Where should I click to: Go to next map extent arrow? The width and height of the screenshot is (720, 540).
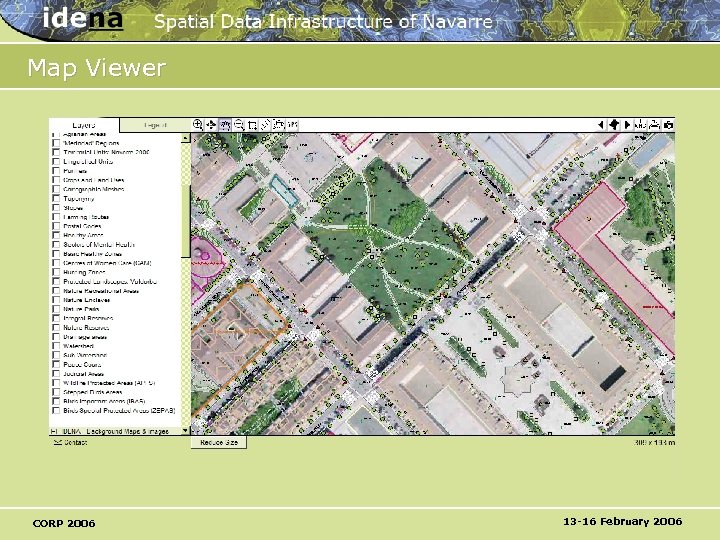[627, 125]
